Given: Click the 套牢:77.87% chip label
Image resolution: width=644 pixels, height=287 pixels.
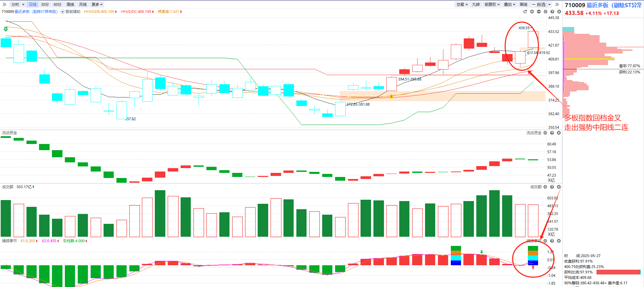Looking at the screenshot, I should 629,66.
